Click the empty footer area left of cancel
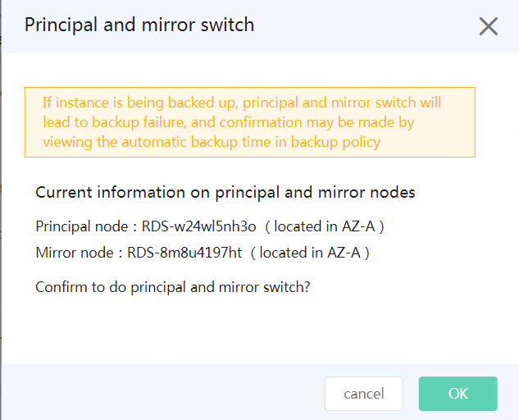This screenshot has width=519, height=420. pyautogui.click(x=162, y=394)
